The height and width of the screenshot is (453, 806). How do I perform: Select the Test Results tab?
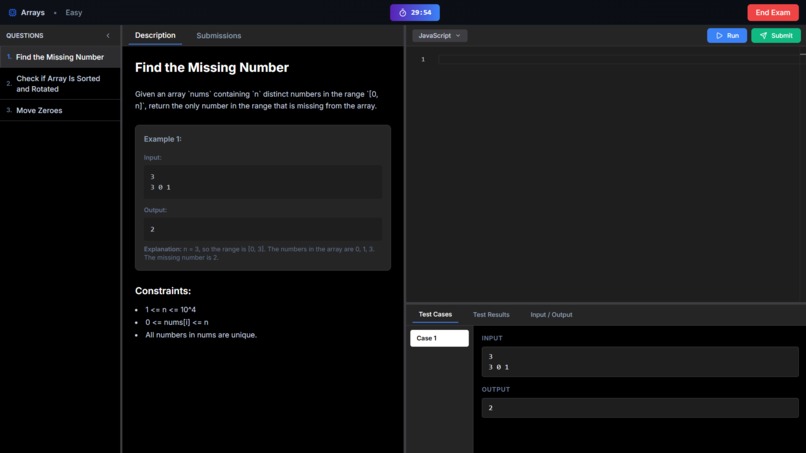pyautogui.click(x=491, y=314)
